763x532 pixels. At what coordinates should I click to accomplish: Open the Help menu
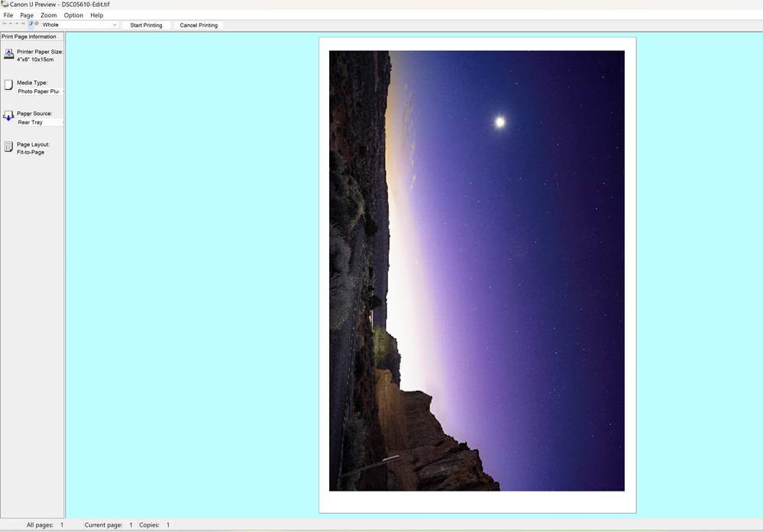point(97,15)
